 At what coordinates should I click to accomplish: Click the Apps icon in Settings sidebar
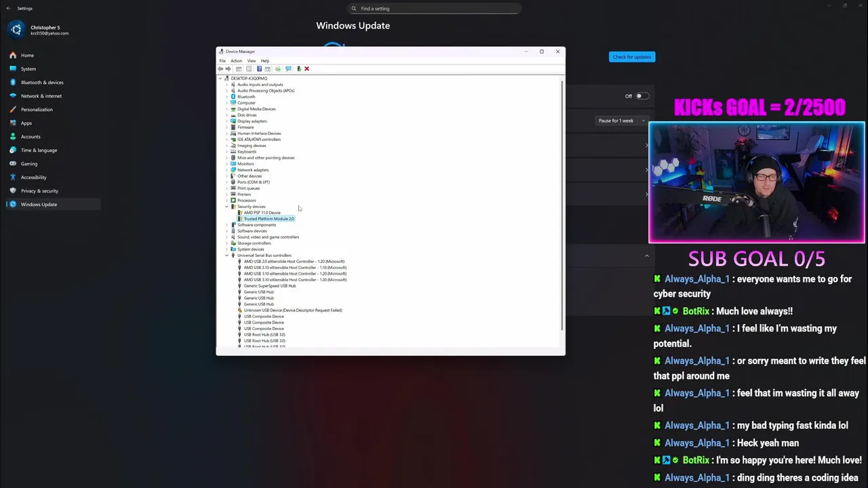click(x=13, y=123)
